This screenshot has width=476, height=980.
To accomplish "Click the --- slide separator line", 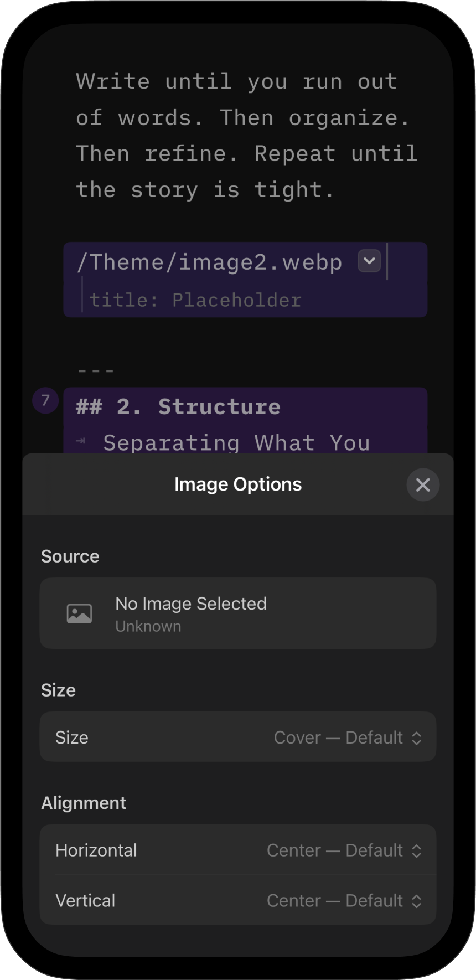I will (96, 370).
